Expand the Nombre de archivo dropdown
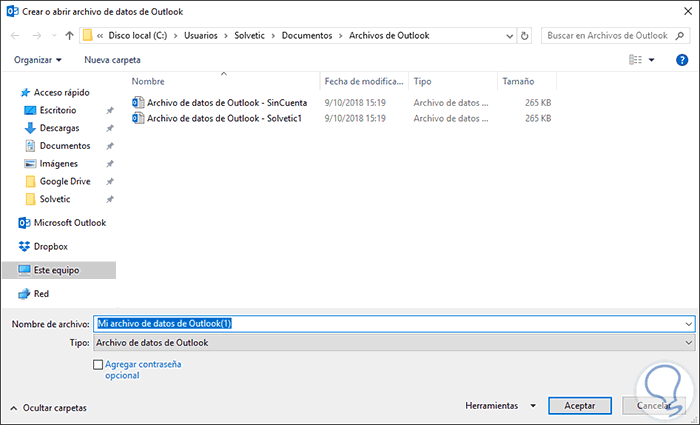The height and width of the screenshot is (425, 700). click(688, 324)
